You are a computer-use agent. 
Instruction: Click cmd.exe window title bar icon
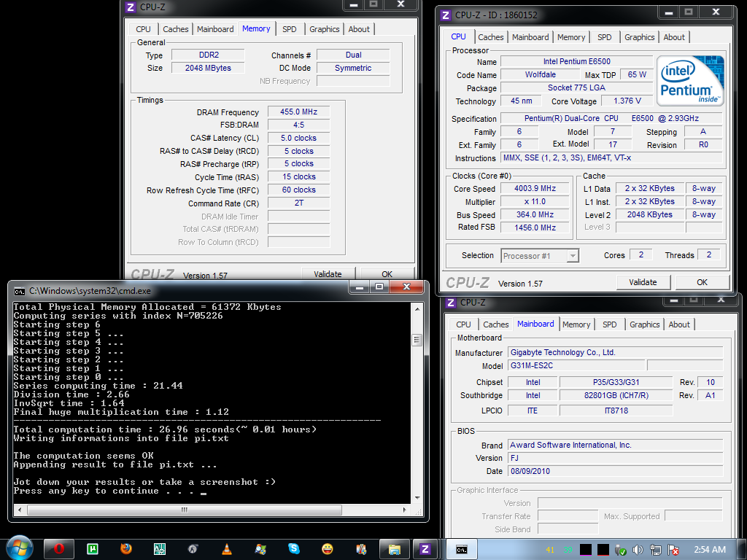(20, 291)
